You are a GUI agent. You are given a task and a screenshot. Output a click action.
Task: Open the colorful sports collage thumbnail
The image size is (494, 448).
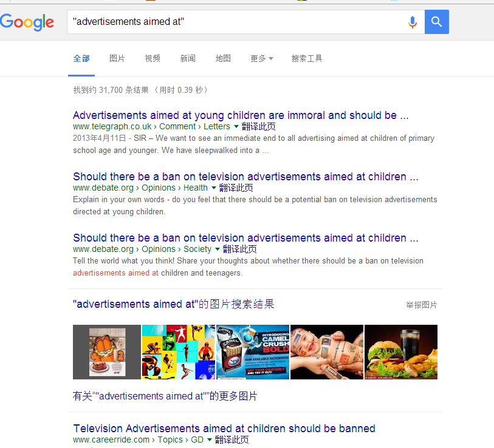coord(179,352)
